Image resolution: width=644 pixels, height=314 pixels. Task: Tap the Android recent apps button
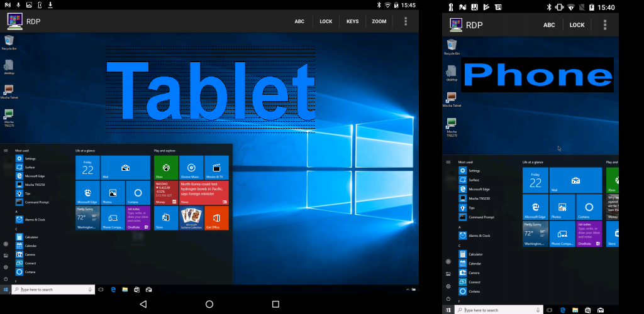[275, 304]
